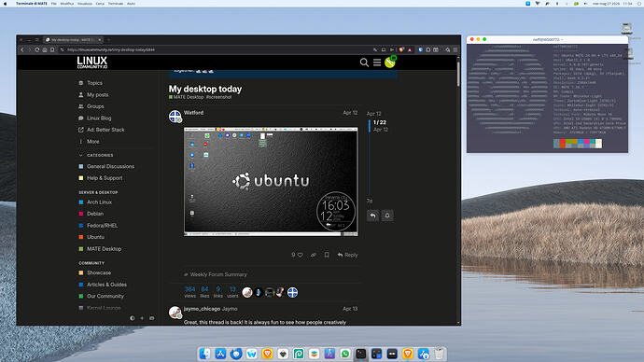Viewport: 644px width, 362px height.
Task: Launch the first Brave browser dock icon
Action: pyautogui.click(x=267, y=354)
